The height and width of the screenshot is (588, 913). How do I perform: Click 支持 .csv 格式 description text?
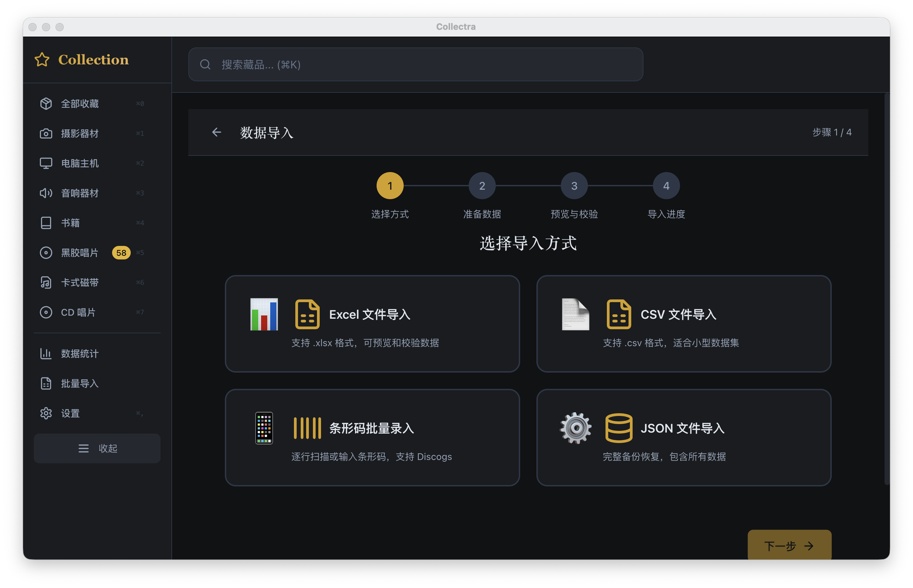tap(671, 342)
